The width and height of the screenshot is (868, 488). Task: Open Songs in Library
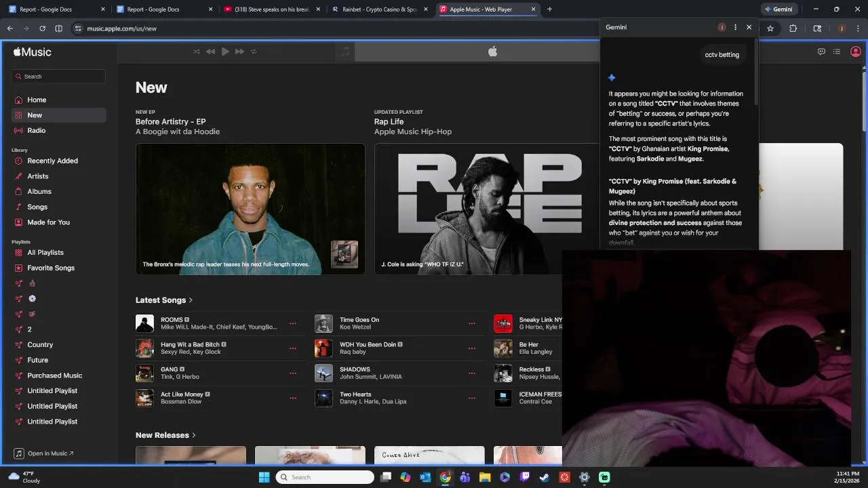[58, 207]
